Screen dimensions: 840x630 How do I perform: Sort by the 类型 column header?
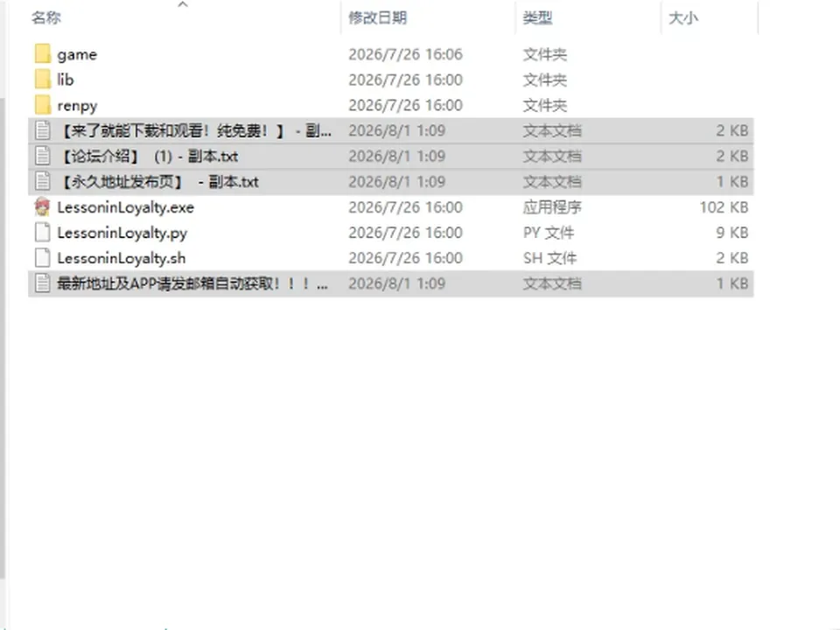pyautogui.click(x=537, y=17)
